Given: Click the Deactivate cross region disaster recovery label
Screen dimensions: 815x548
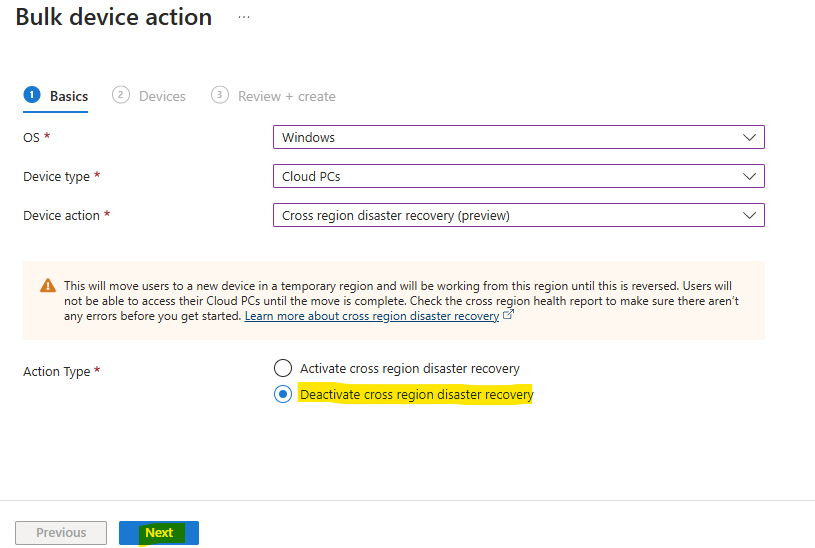Looking at the screenshot, I should tap(416, 395).
